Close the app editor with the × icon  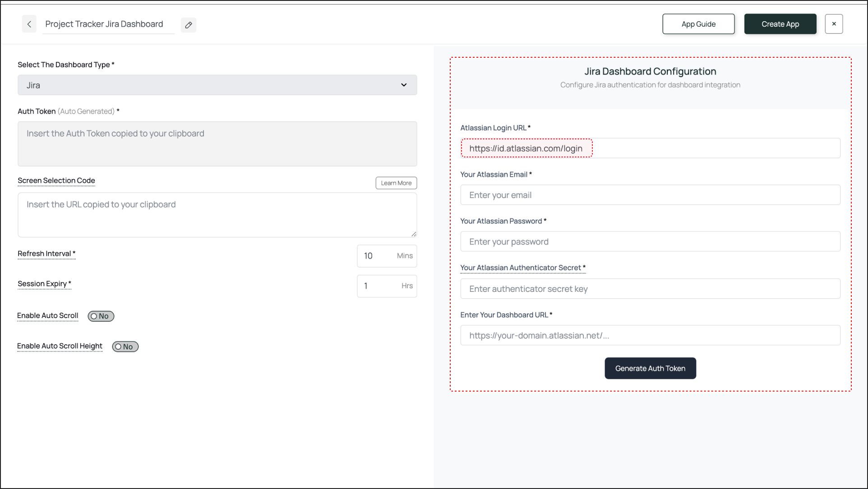tap(834, 23)
